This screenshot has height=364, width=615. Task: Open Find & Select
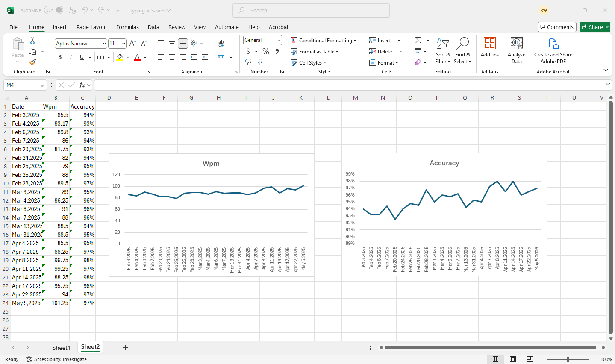[x=463, y=51]
